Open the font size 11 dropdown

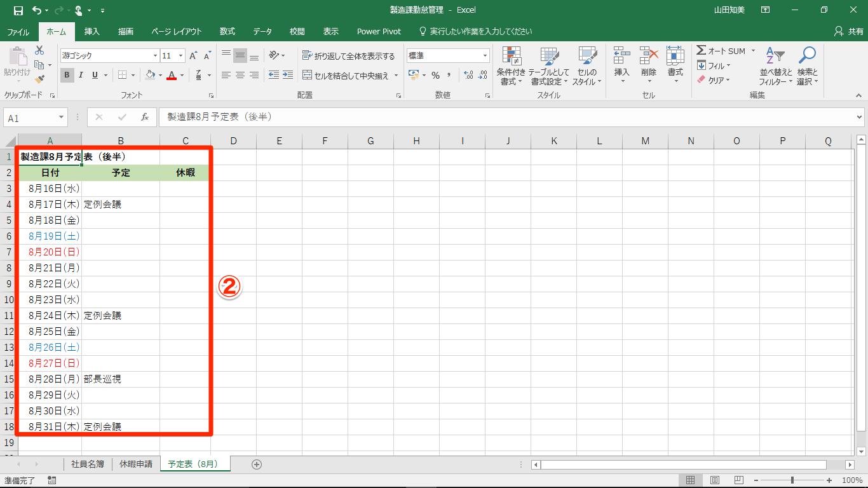(x=181, y=56)
